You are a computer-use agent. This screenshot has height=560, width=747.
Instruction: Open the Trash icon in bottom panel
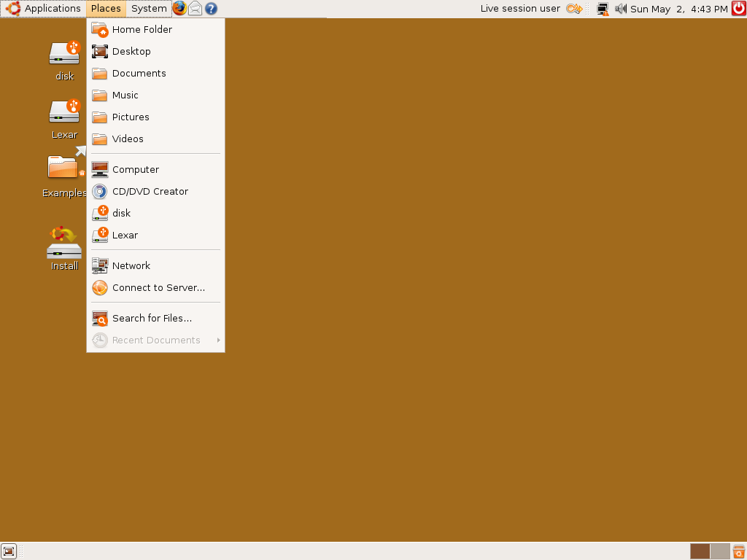coord(739,551)
